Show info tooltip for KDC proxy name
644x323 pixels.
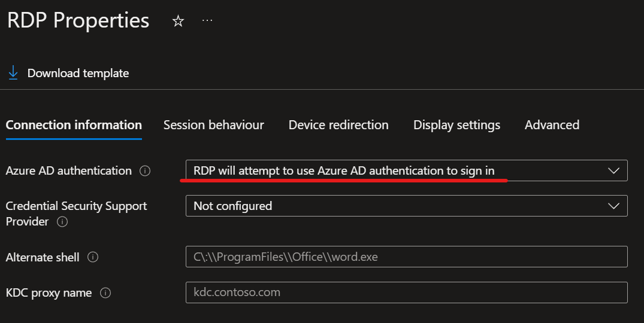click(105, 292)
